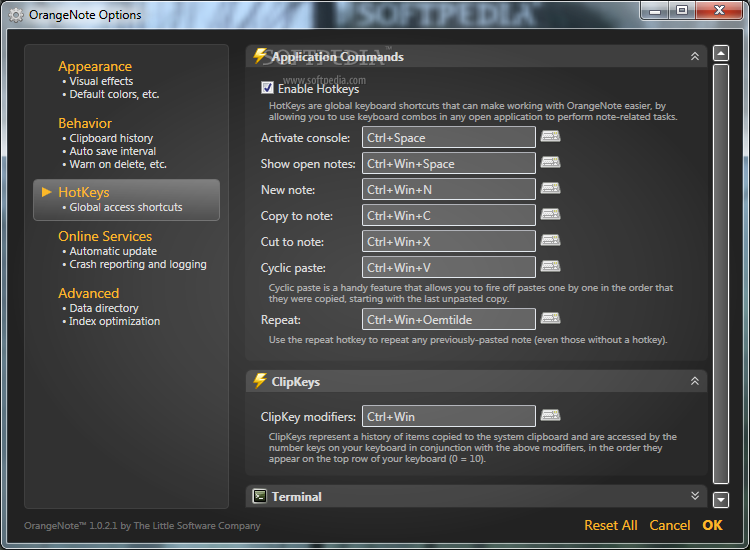Image resolution: width=750 pixels, height=550 pixels.
Task: Click the gear icon in the title bar
Action: 16,15
